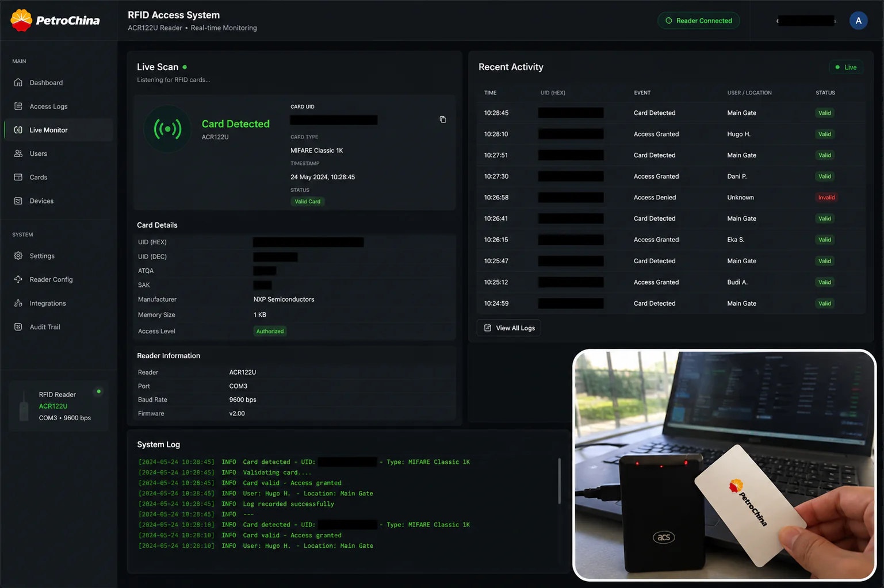Click the USER / LOCATION column header
The image size is (884, 588).
[x=749, y=93]
